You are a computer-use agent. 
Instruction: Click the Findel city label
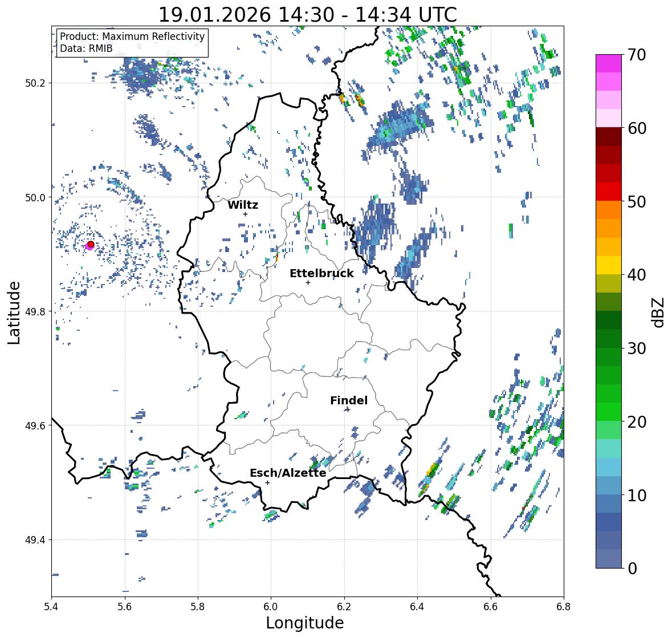coord(349,400)
